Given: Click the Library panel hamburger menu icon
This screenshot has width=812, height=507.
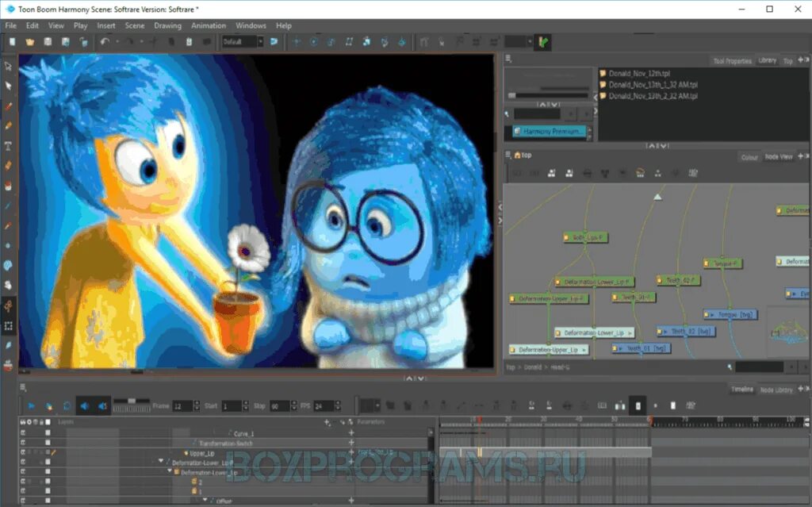Looking at the screenshot, I should click(x=508, y=59).
